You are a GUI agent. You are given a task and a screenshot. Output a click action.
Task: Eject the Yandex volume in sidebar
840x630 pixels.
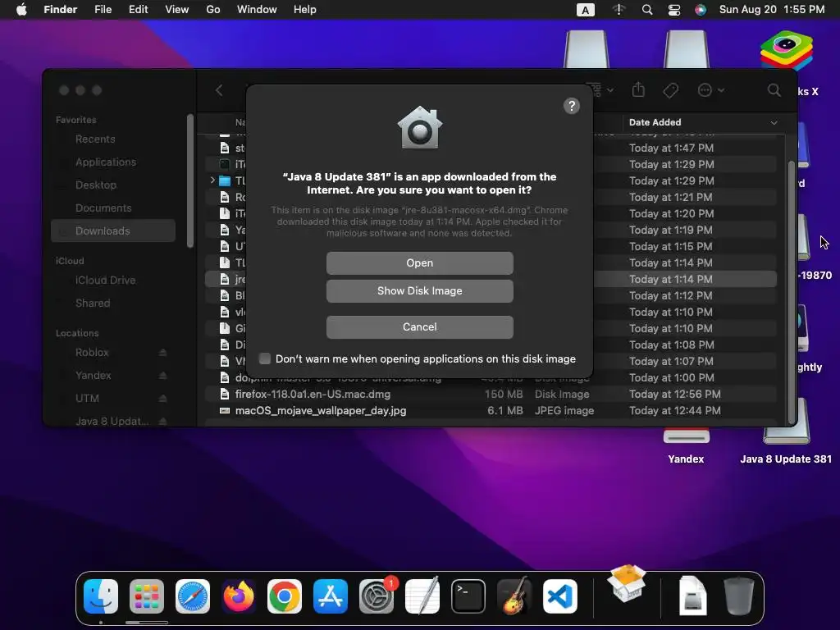click(163, 376)
